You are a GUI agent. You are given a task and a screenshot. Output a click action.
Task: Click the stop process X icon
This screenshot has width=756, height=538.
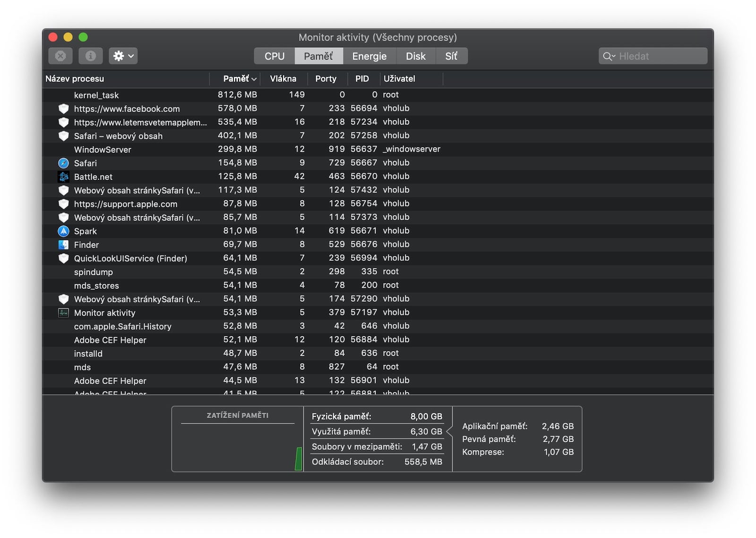tap(60, 56)
